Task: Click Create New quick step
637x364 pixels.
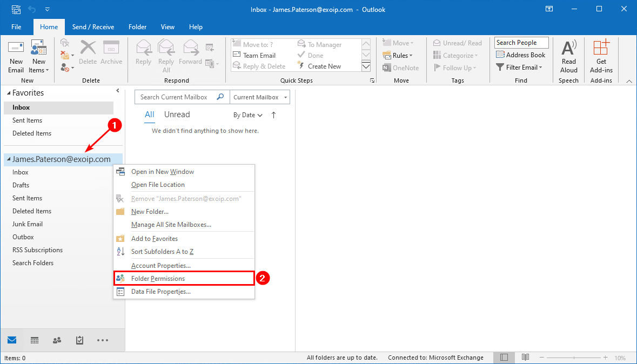Action: coord(325,65)
